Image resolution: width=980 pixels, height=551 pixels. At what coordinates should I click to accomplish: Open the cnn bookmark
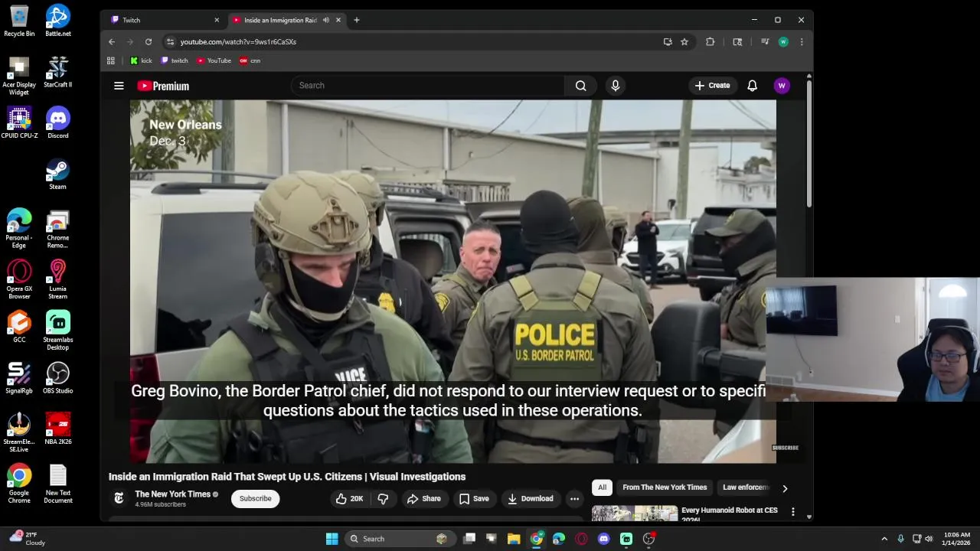250,60
